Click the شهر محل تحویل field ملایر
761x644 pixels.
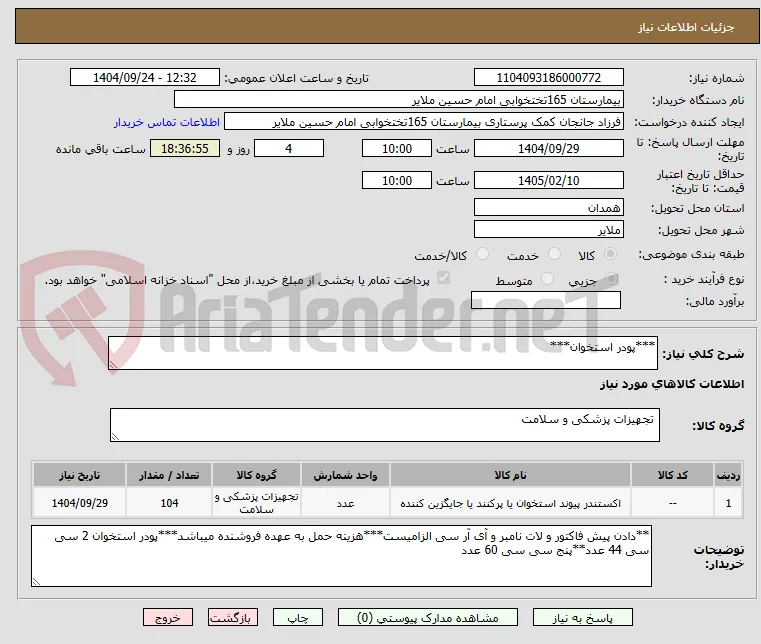pos(548,229)
